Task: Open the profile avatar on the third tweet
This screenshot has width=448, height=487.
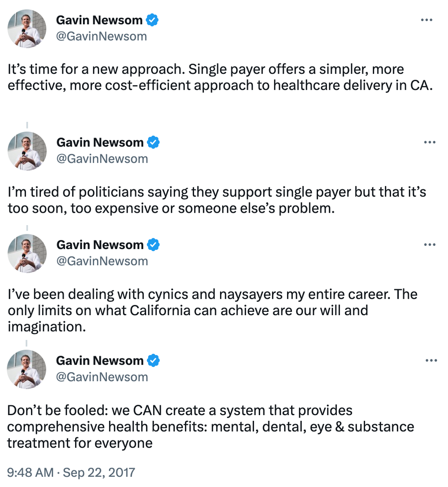Action: tap(27, 254)
